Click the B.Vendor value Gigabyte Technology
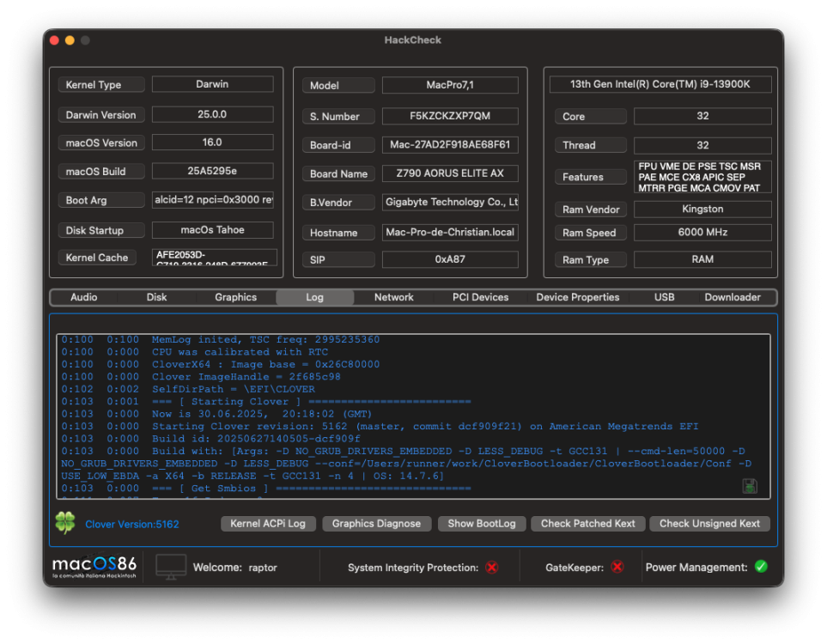827x644 pixels. click(x=450, y=202)
